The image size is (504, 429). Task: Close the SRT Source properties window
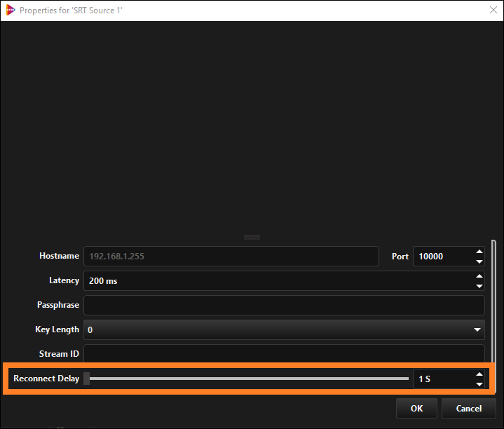493,10
